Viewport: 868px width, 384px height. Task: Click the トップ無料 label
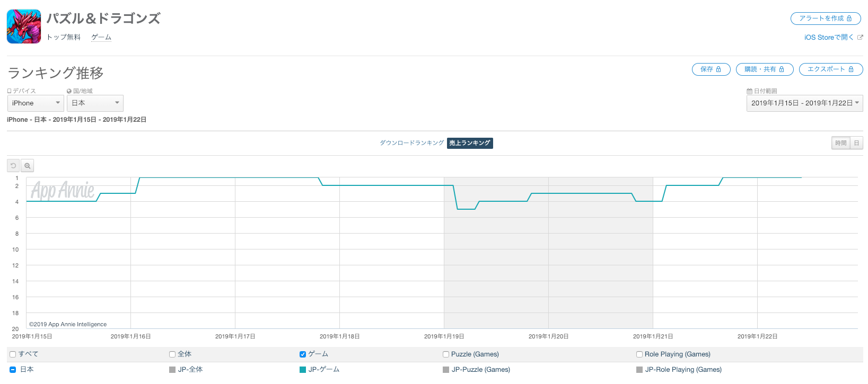coord(64,37)
